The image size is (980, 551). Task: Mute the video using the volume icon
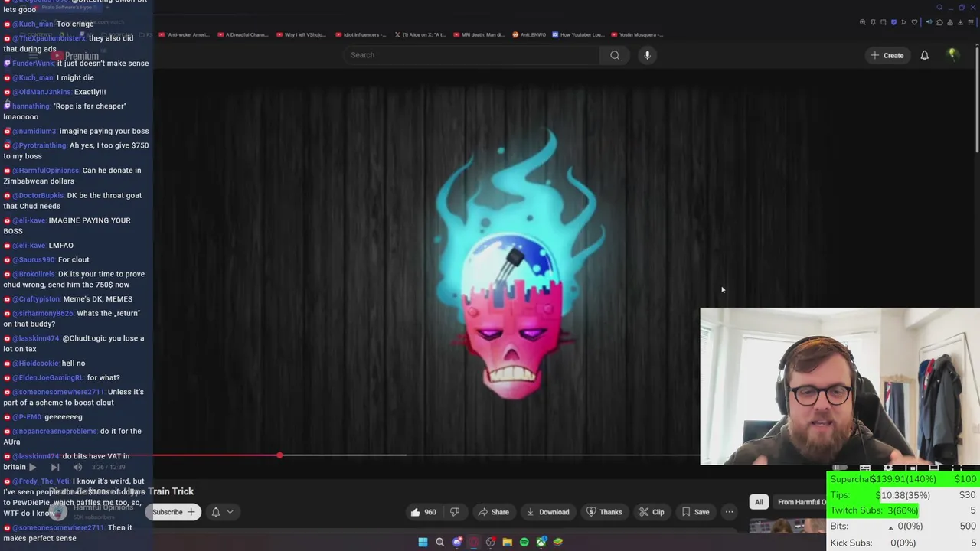click(77, 467)
